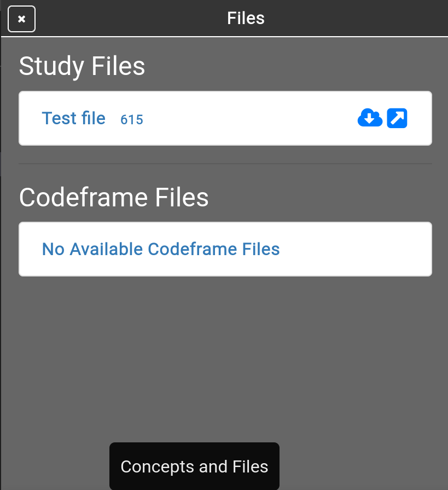The width and height of the screenshot is (448, 490).
Task: Click the black Concepts and Files label
Action: [x=194, y=466]
